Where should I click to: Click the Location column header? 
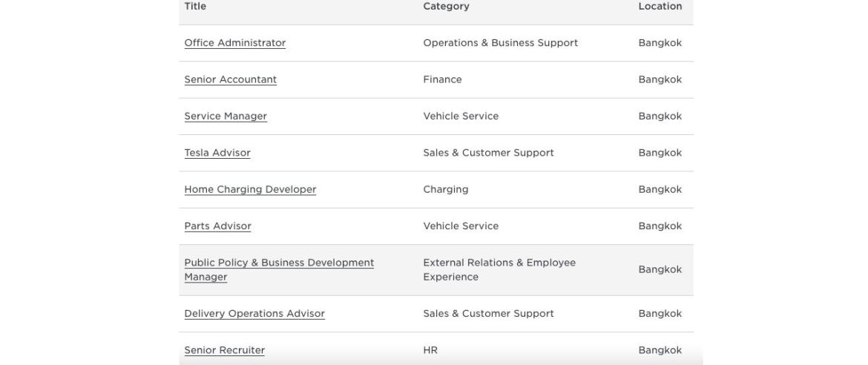660,6
